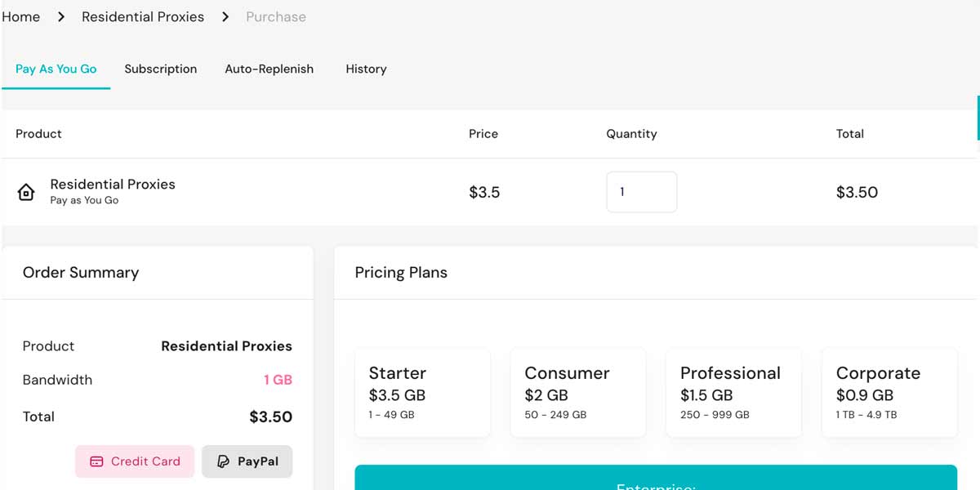The width and height of the screenshot is (980, 490).
Task: Click the house icon beside Residential Proxies
Action: click(x=26, y=193)
